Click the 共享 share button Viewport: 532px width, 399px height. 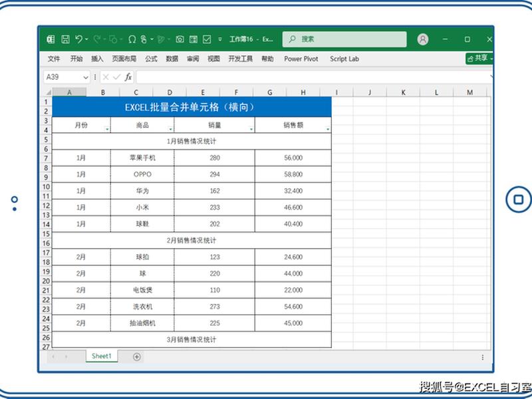tap(479, 59)
